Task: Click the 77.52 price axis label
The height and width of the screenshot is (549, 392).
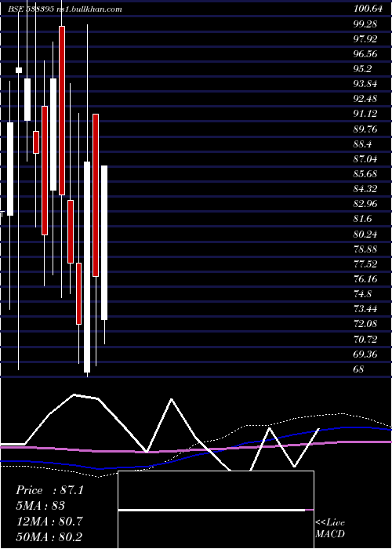Action: (365, 264)
